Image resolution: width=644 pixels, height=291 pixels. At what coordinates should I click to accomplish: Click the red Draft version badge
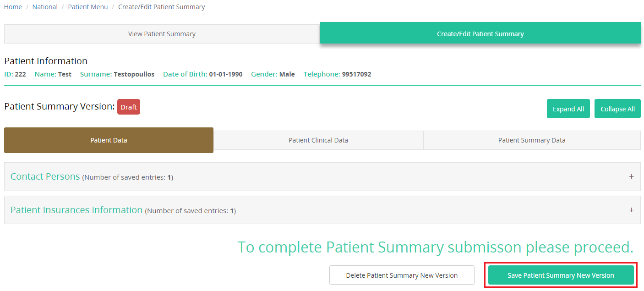pyautogui.click(x=129, y=107)
